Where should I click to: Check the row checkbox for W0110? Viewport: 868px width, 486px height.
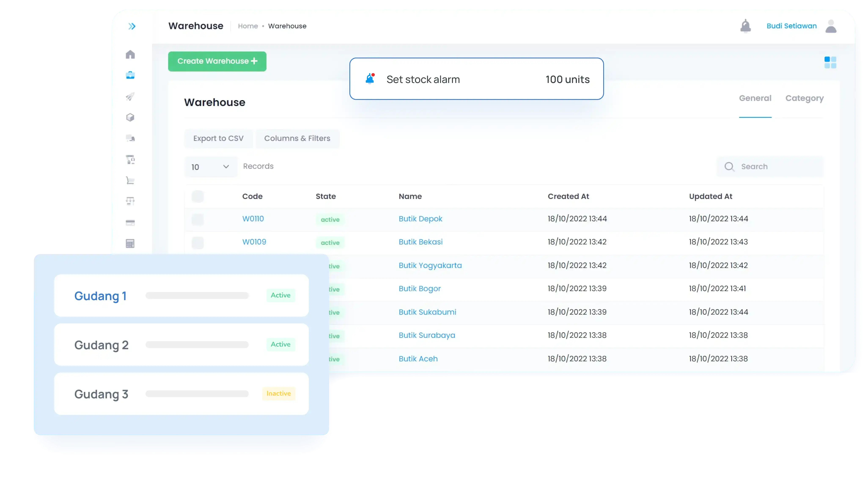coord(198,219)
